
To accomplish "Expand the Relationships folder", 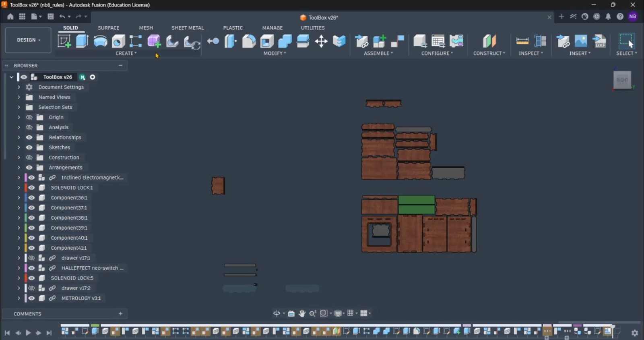I will click(19, 137).
